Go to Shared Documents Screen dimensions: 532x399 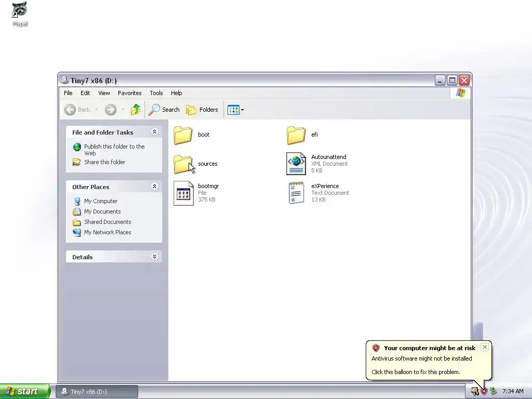click(108, 222)
